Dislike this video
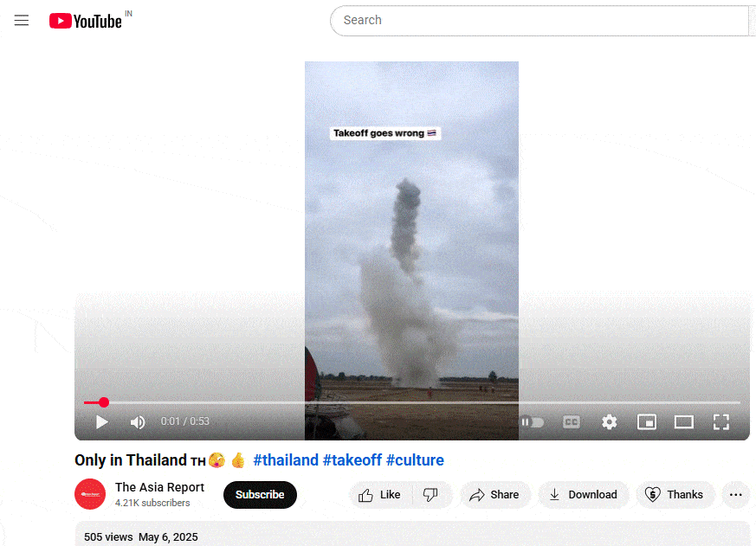Screen dimensions: 756x546 [430, 495]
